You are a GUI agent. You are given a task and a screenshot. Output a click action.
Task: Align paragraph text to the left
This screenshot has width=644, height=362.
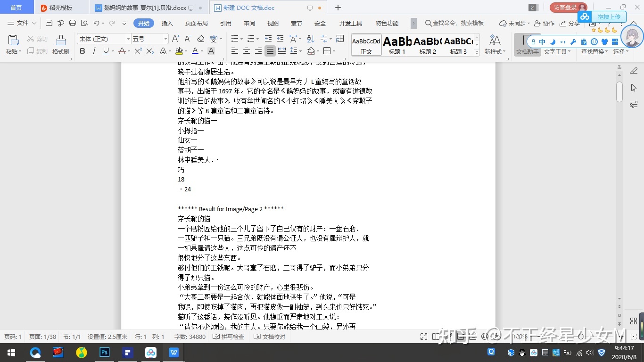click(234, 51)
